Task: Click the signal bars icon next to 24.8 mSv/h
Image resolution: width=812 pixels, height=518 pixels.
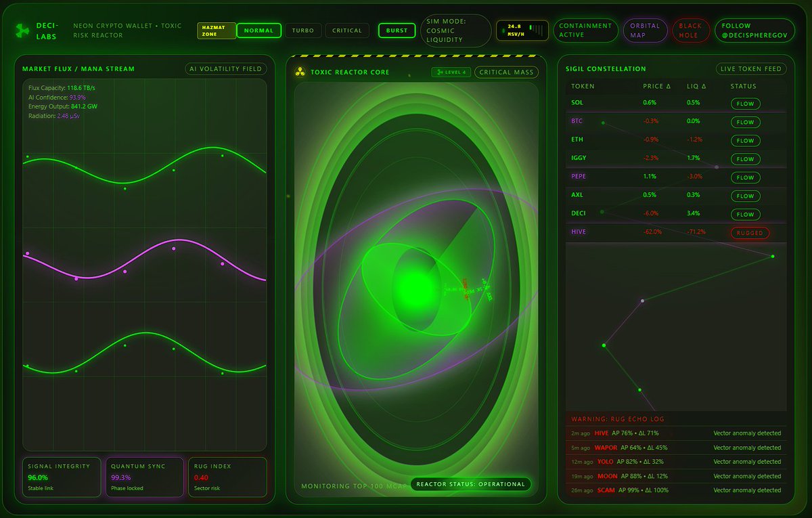Action: tap(537, 30)
